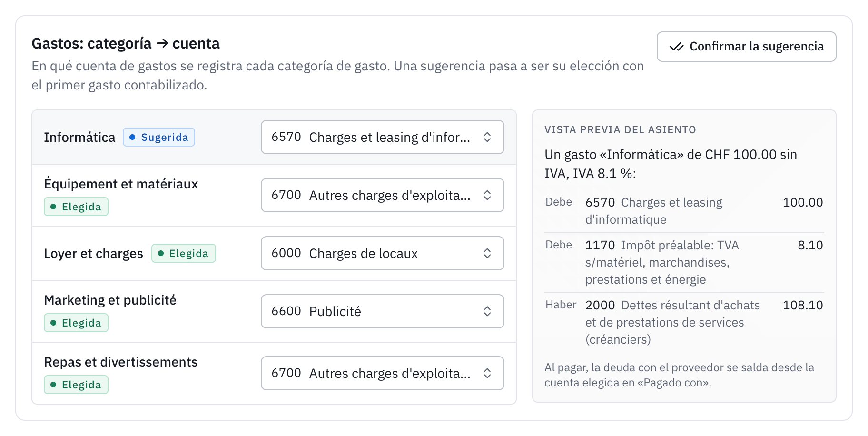
Task: Click the Elegida badge beside Loyer et charges
Action: (x=184, y=253)
